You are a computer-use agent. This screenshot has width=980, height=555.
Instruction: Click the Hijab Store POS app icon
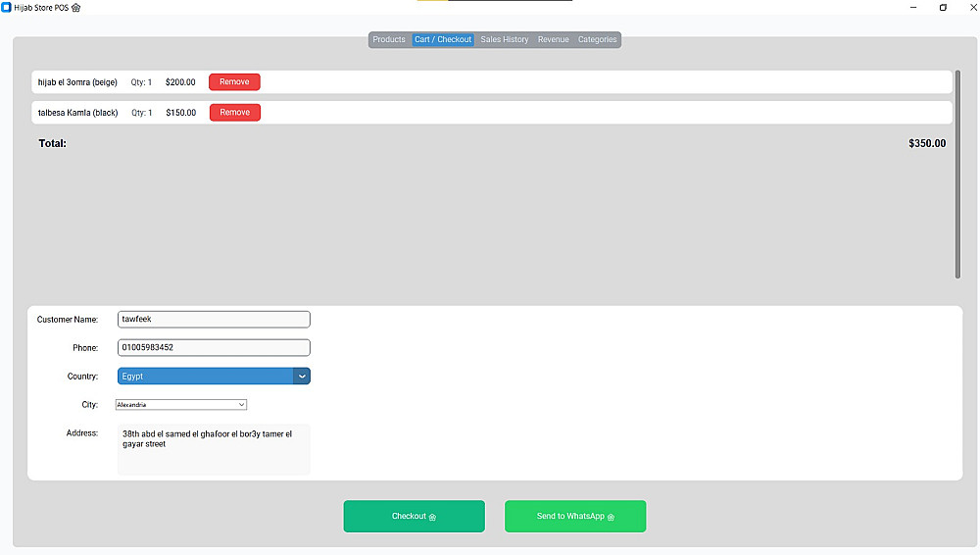coord(6,8)
